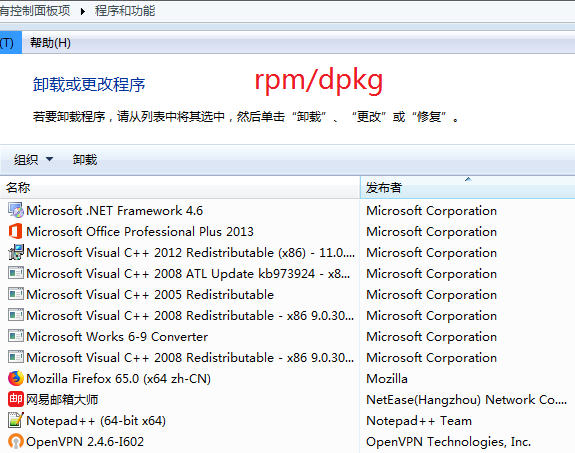Click Microsoft Corporation next to Works Converter
575x453 pixels.
pyautogui.click(x=432, y=336)
